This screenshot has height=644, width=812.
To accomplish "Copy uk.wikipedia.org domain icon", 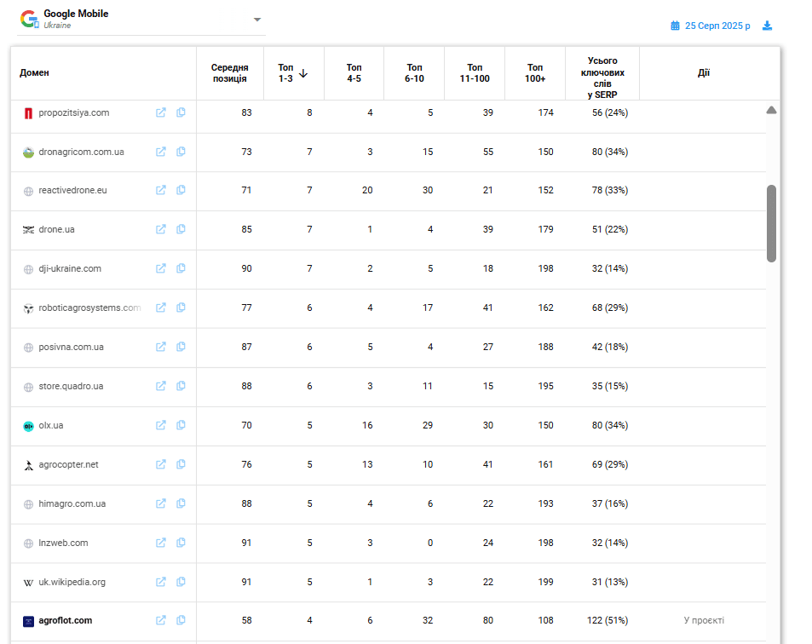I will (181, 582).
